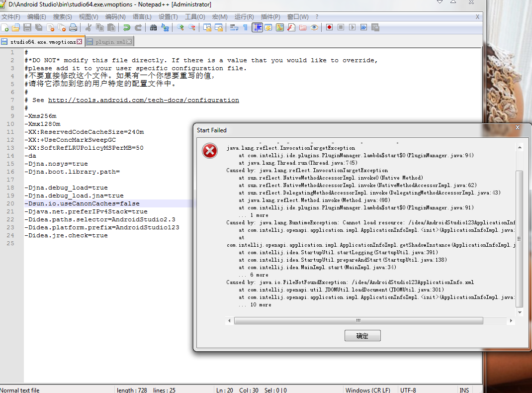Click the Folder as Workspace icon
Screen dimensions: 532x393
click(303, 27)
